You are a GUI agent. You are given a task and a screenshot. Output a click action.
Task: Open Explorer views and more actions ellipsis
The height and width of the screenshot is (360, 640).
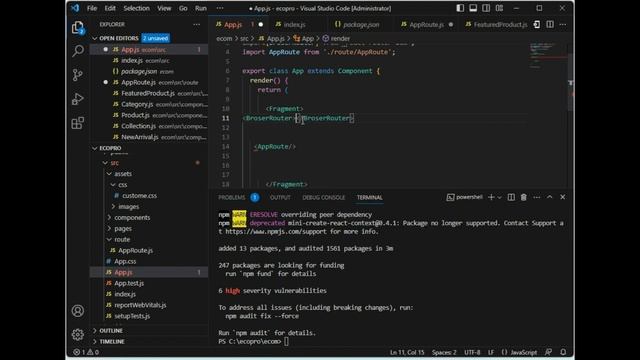click(197, 24)
